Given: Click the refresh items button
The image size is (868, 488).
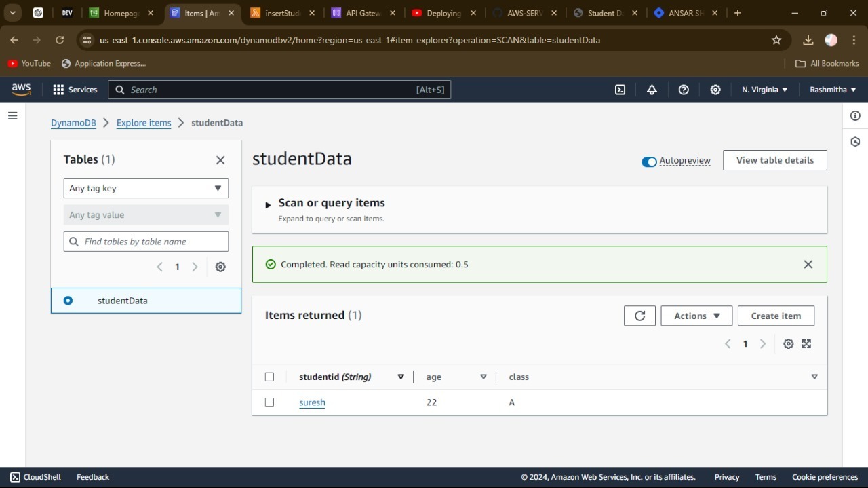Looking at the screenshot, I should tap(639, 316).
